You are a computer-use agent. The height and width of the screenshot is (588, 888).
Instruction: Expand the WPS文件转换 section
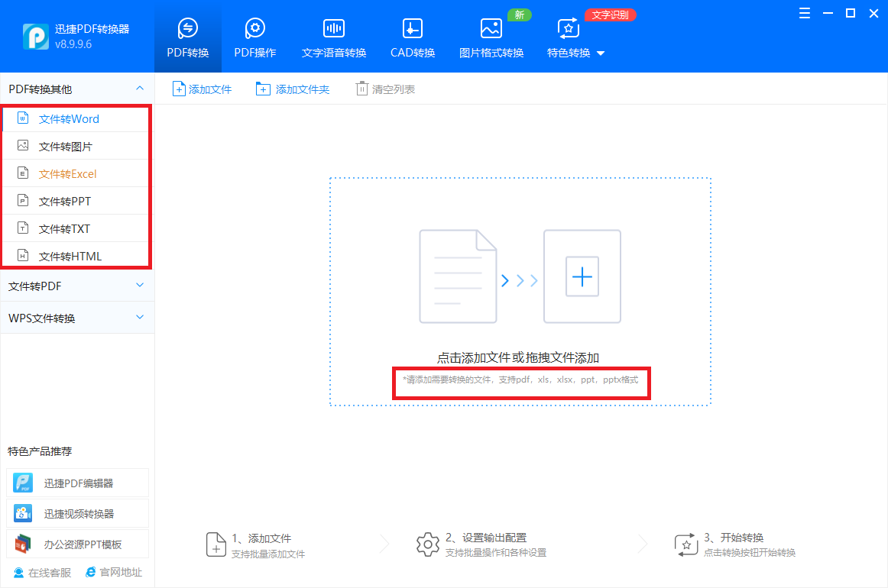tap(140, 318)
